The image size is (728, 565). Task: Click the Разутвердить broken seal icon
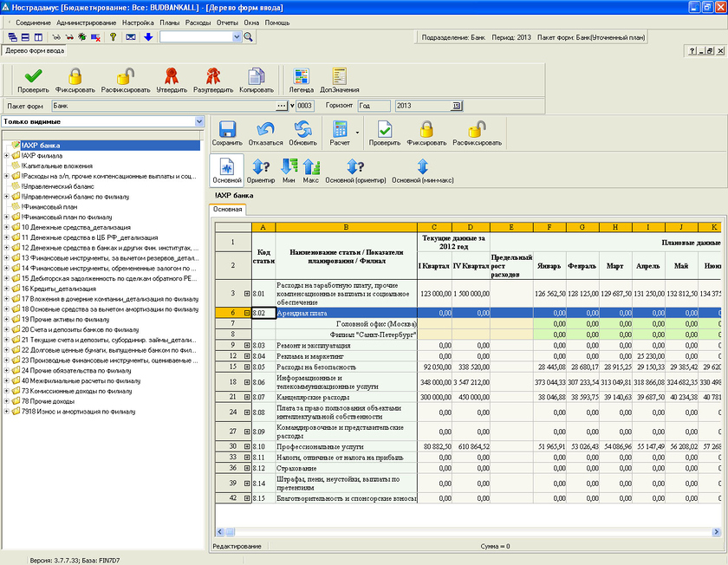tap(212, 80)
